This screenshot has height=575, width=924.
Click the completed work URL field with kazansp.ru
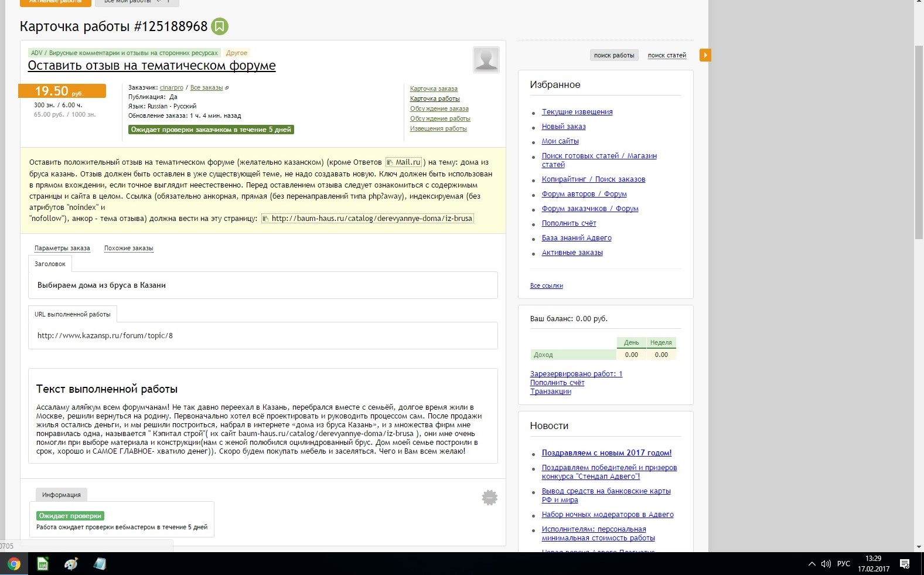(x=263, y=336)
